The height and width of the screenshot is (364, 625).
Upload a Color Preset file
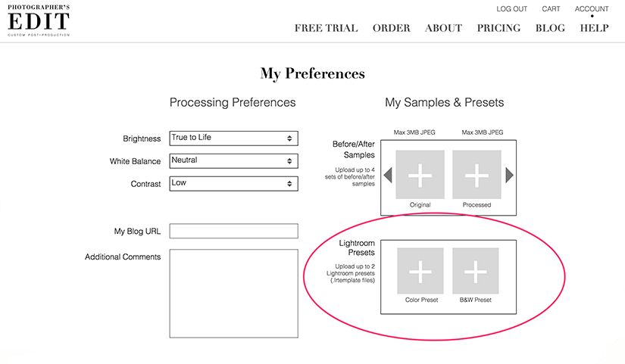click(420, 270)
